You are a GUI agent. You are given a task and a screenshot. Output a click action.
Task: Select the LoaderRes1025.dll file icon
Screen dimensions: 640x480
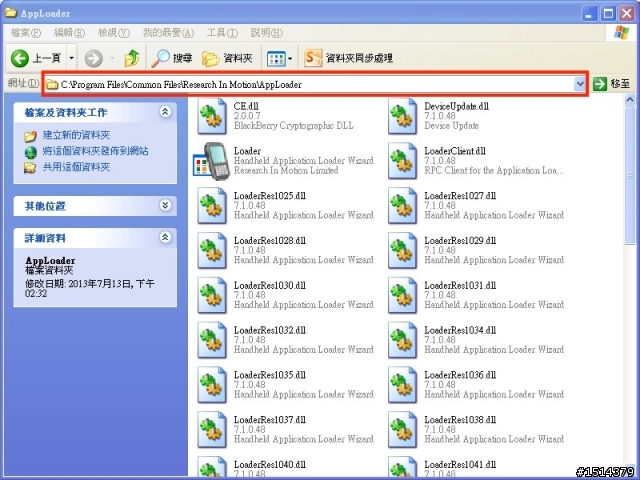tap(212, 206)
